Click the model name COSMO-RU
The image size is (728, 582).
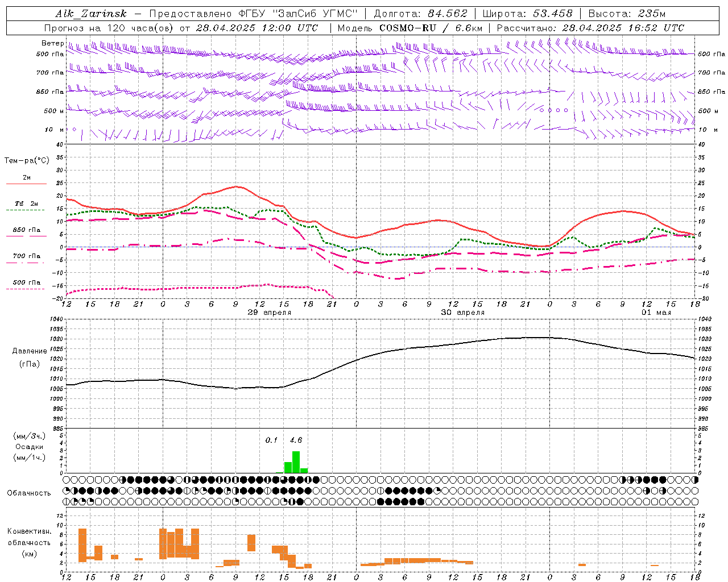(x=408, y=28)
